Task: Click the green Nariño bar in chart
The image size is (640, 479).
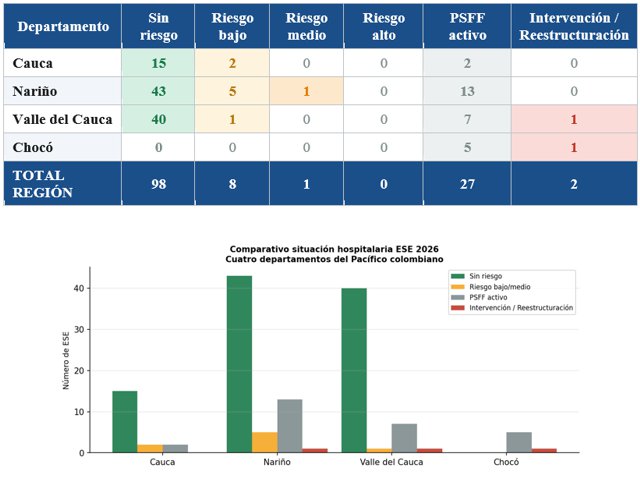Action: (x=239, y=364)
